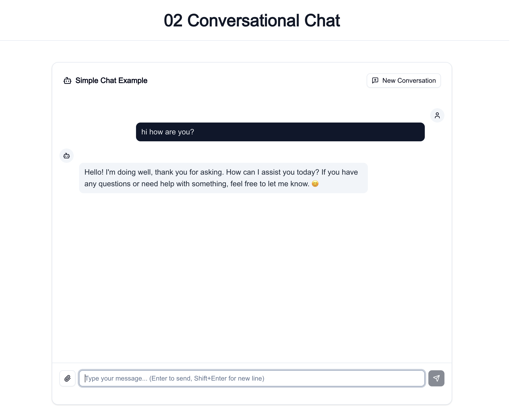The height and width of the screenshot is (415, 532).
Task: Start a fresh chat with New Conversation
Action: [403, 80]
